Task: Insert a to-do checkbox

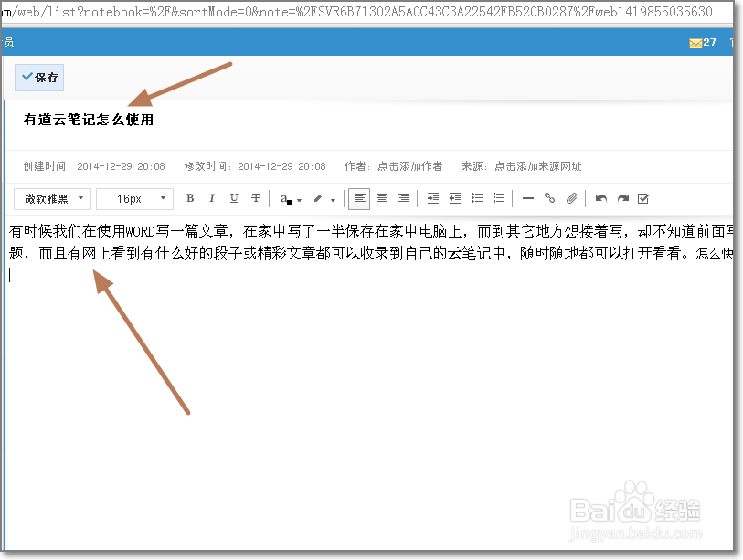Action: pos(643,198)
